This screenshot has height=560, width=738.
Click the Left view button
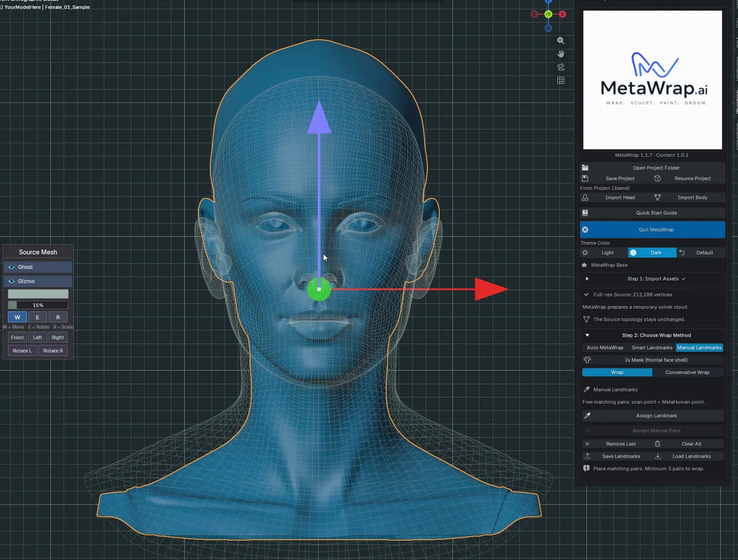point(37,338)
